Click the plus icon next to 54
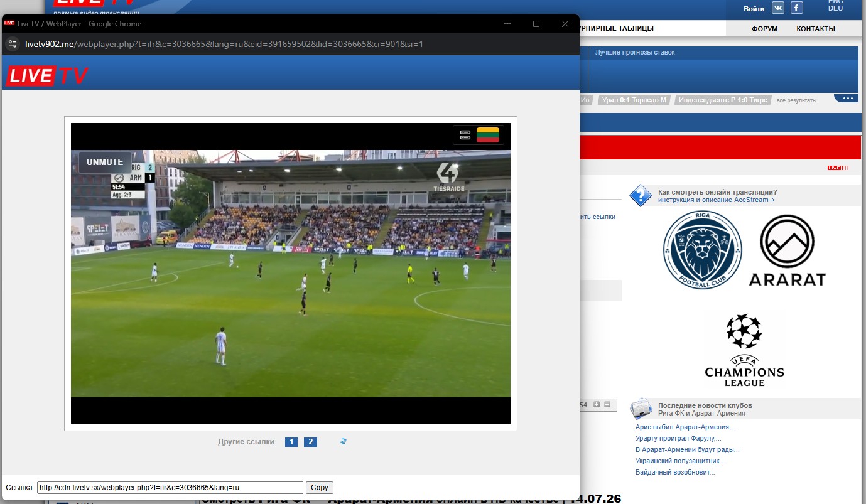Viewport: 866px width, 504px height. tap(597, 405)
